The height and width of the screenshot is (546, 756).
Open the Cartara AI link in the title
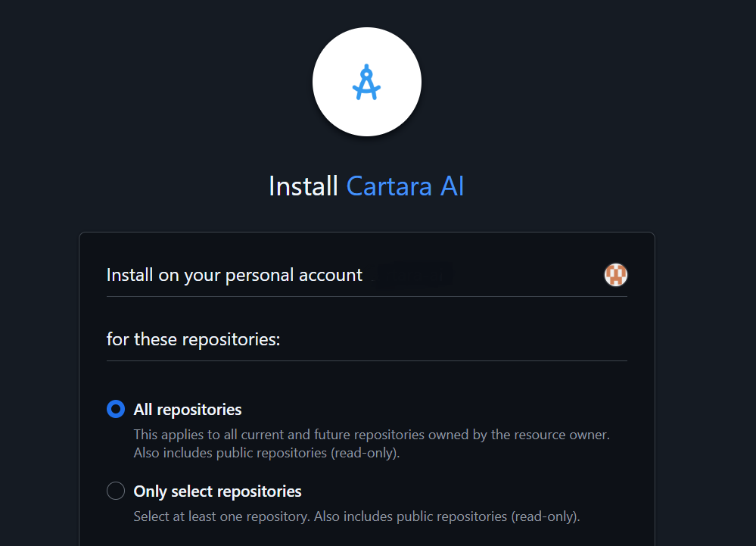(x=404, y=186)
